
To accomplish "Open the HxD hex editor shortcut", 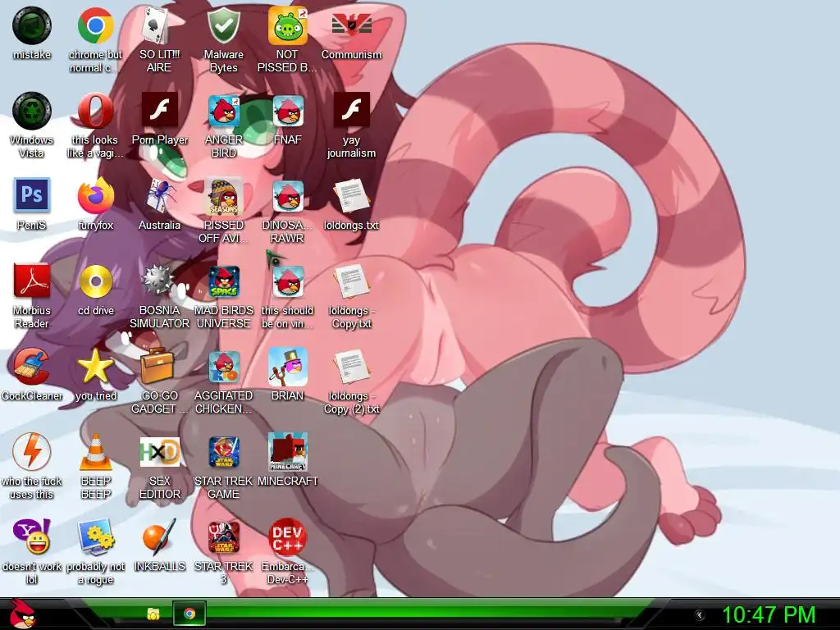I will tap(159, 452).
